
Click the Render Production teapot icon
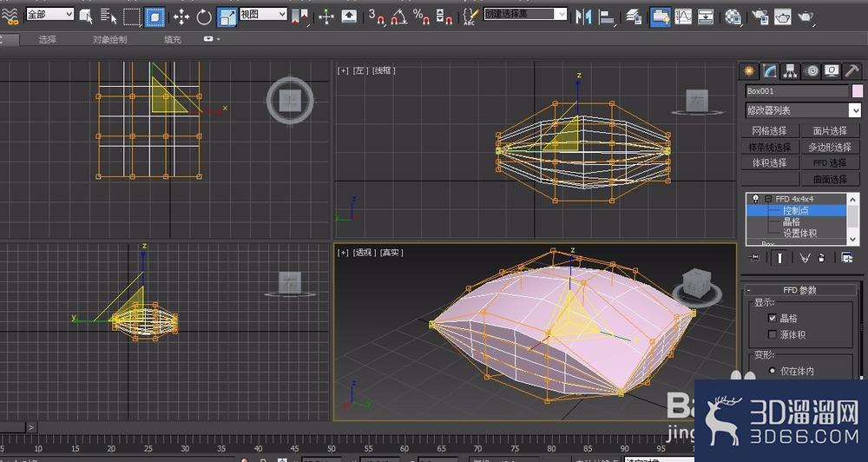[x=806, y=17]
